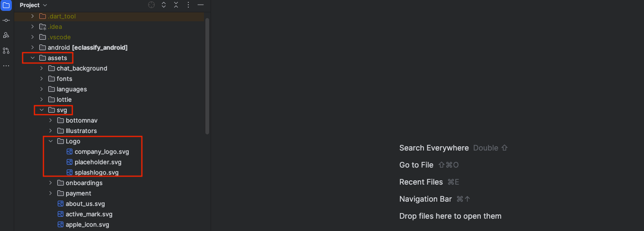This screenshot has width=644, height=231.
Task: Collapse the assets folder
Action: click(33, 58)
